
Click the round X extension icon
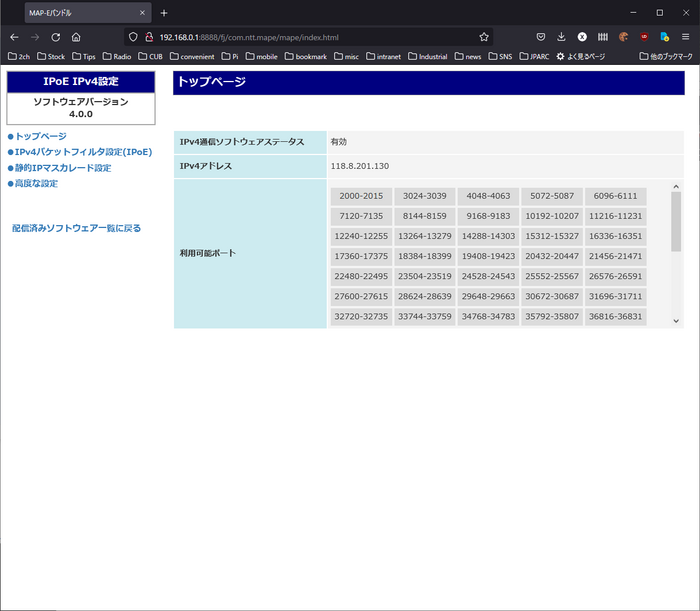tap(582, 37)
